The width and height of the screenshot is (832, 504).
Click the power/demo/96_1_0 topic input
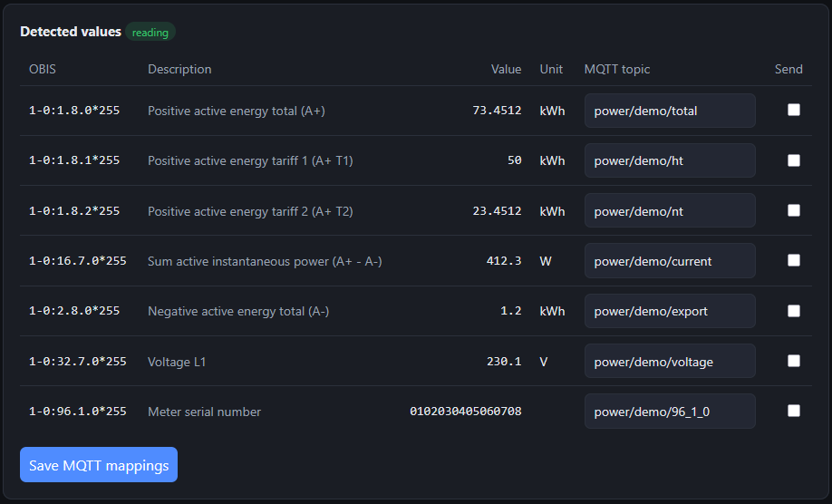pyautogui.click(x=670, y=412)
